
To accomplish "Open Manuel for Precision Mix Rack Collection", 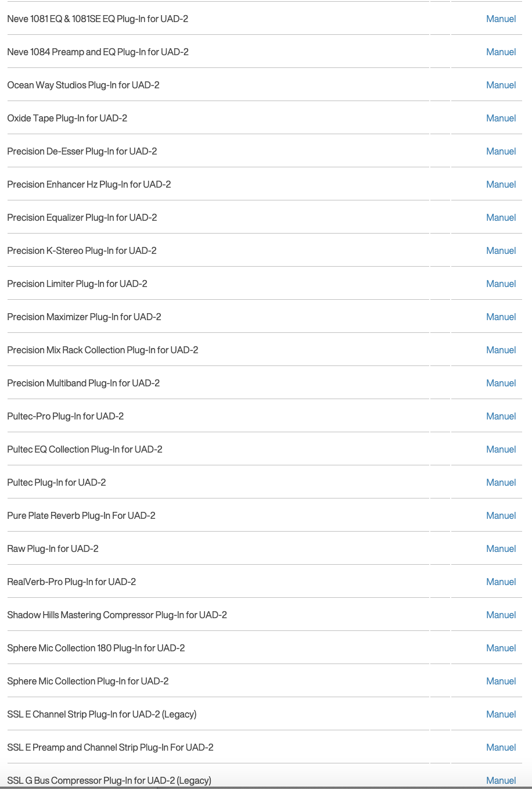I will [501, 350].
